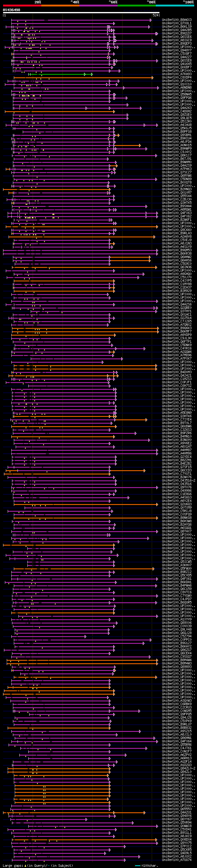This screenshot has height=868, width=197.
Task: Click the 524 query length label
Action: [155, 15]
